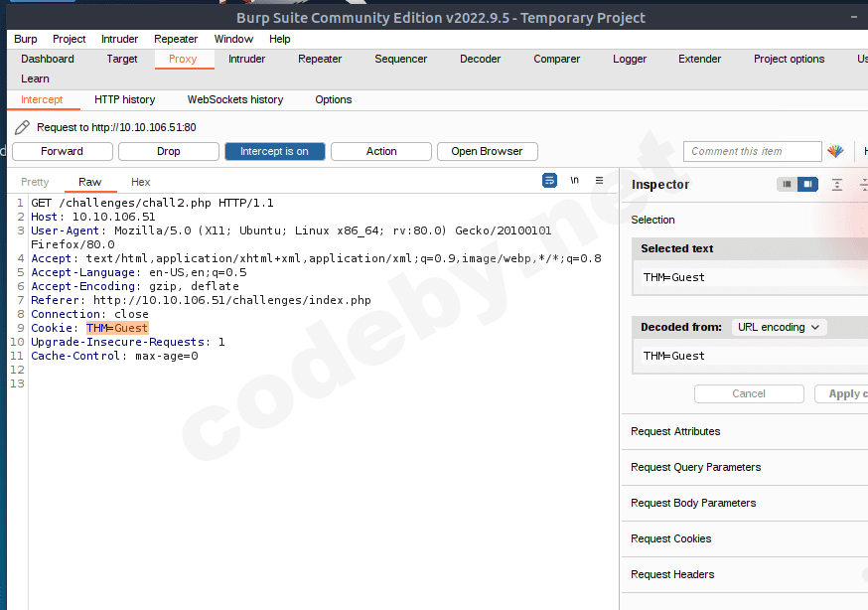The image size is (868, 610).
Task: Switch Inspector to right layout icon
Action: (807, 184)
